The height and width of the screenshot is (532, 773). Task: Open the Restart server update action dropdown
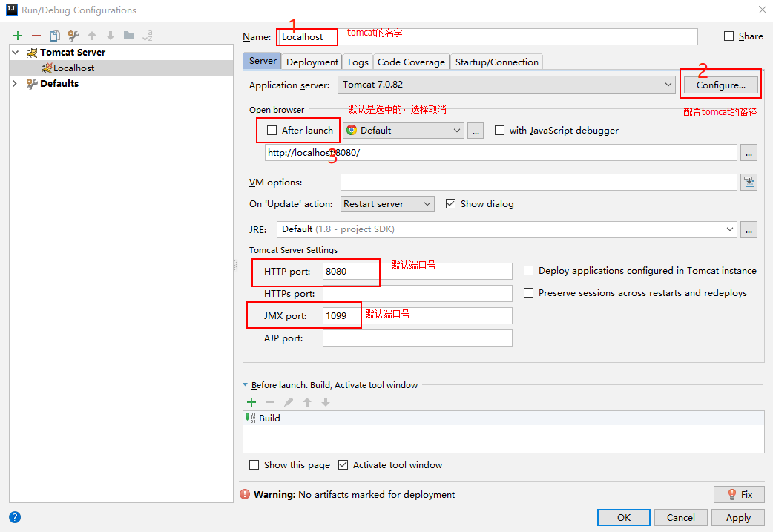point(387,204)
